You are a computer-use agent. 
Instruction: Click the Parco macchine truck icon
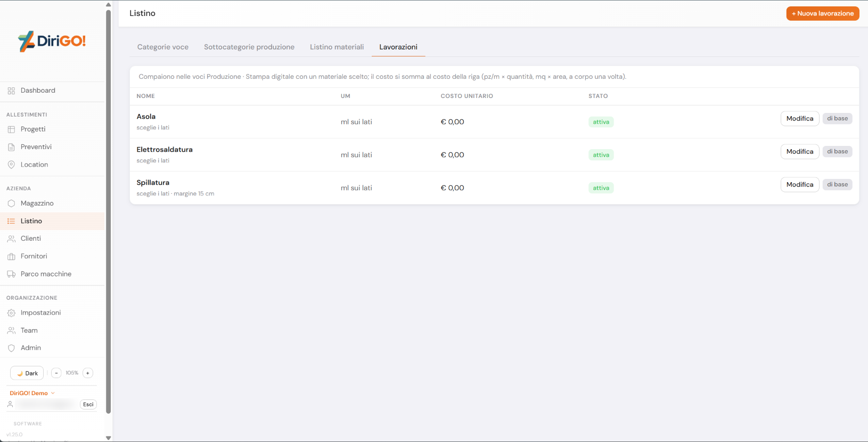click(x=11, y=274)
